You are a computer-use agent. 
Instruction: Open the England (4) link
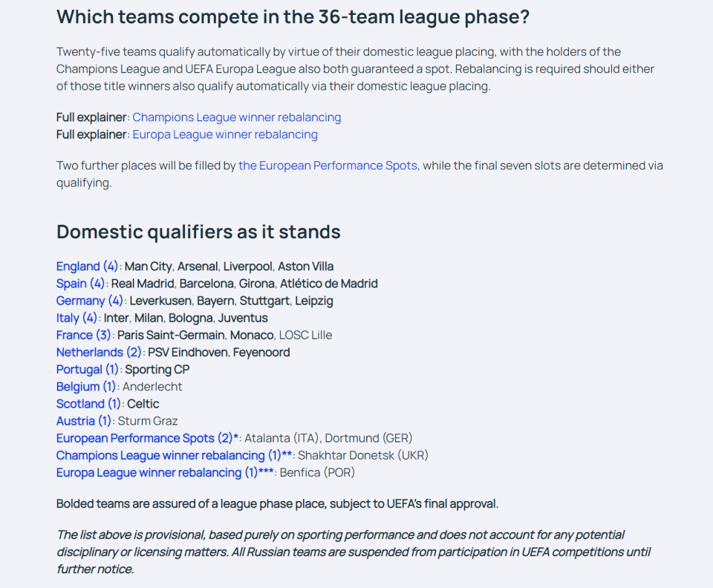(x=87, y=267)
